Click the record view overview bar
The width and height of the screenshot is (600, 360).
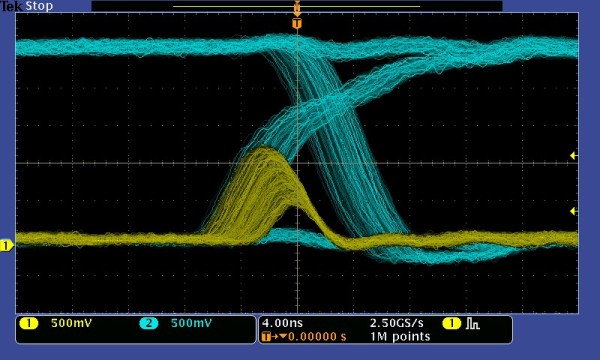tap(297, 6)
